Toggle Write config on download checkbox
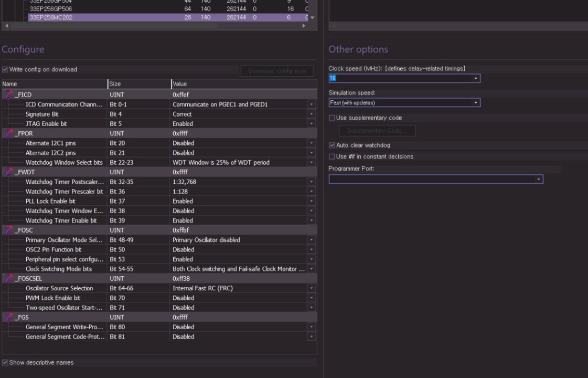This screenshot has height=378, width=588. click(5, 69)
